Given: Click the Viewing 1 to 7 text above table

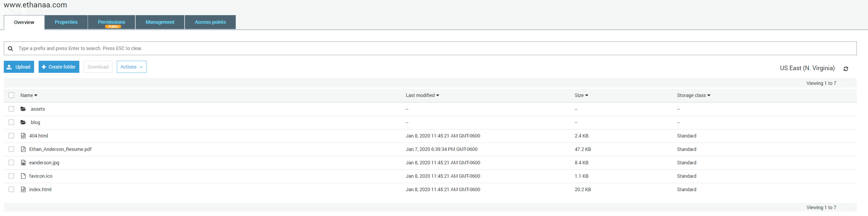Looking at the screenshot, I should (821, 83).
